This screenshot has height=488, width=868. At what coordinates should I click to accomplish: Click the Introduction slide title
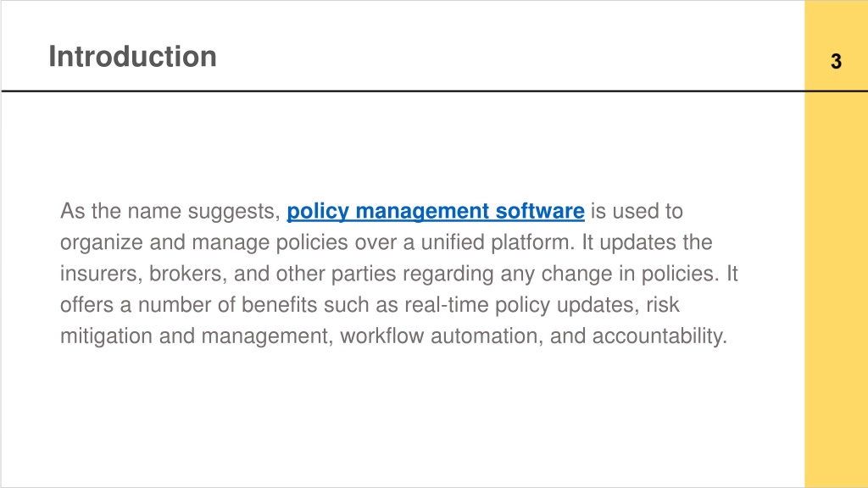132,57
